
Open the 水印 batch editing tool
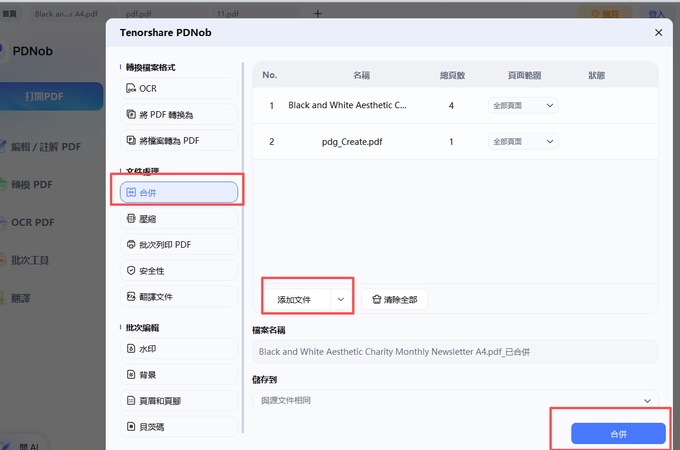[179, 349]
